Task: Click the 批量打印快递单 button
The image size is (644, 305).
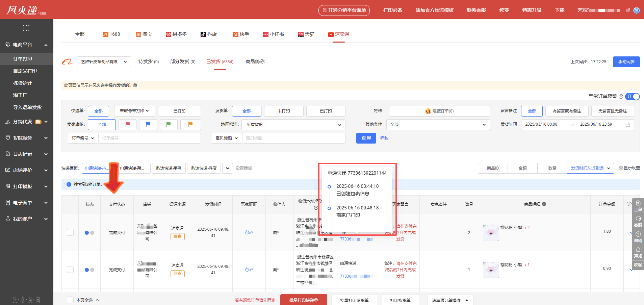Action: coord(304,300)
